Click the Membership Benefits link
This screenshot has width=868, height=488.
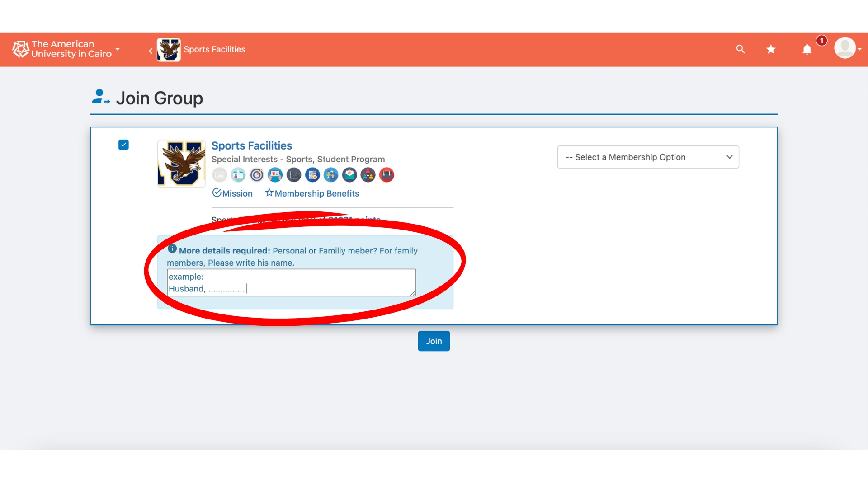point(316,193)
